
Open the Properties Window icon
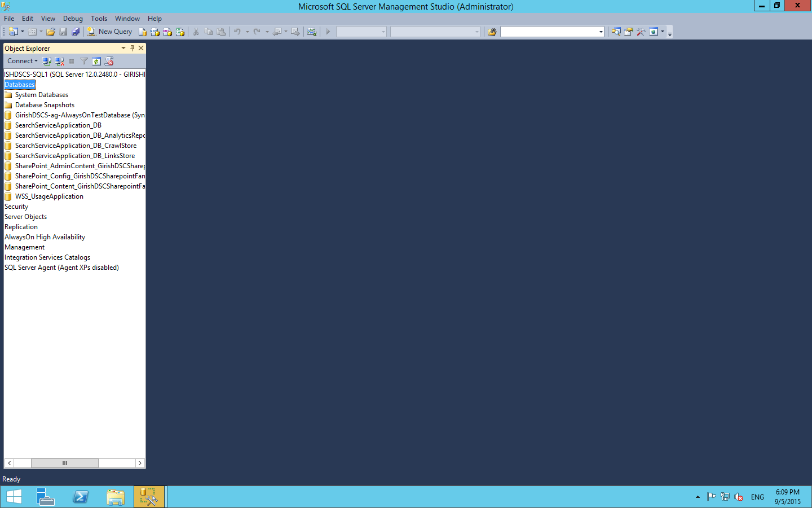click(x=628, y=32)
